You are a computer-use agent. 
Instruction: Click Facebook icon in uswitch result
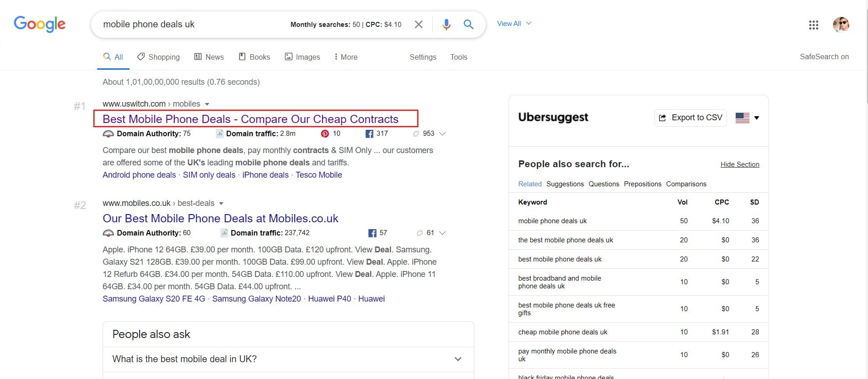tap(369, 133)
